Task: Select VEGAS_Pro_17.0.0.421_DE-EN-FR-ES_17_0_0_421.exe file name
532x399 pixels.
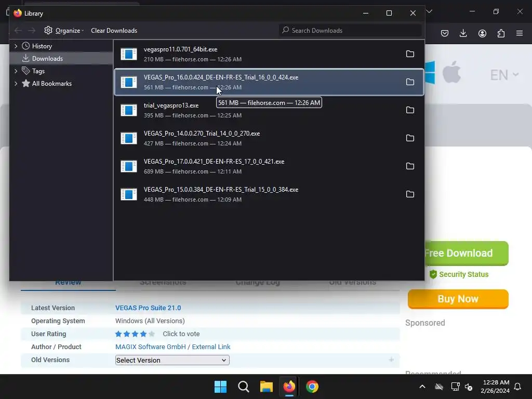Action: click(x=214, y=162)
